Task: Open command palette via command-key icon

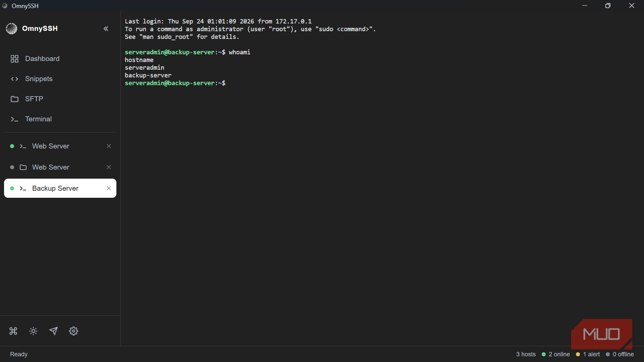Action: (13, 331)
